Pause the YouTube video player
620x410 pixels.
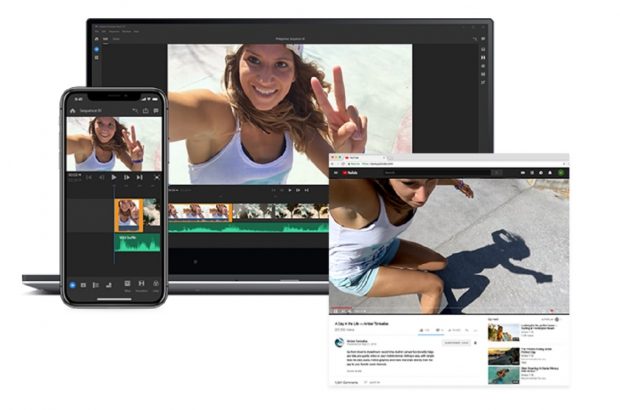tap(335, 311)
